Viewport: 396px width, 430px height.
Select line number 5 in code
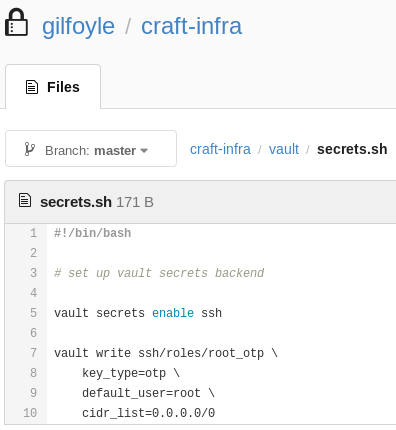pos(34,313)
